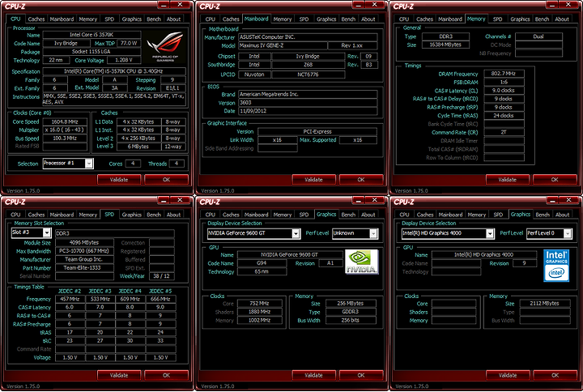Viewport: 583px width, 392px height.
Task: Click Validate in the CPU window
Action: click(119, 180)
